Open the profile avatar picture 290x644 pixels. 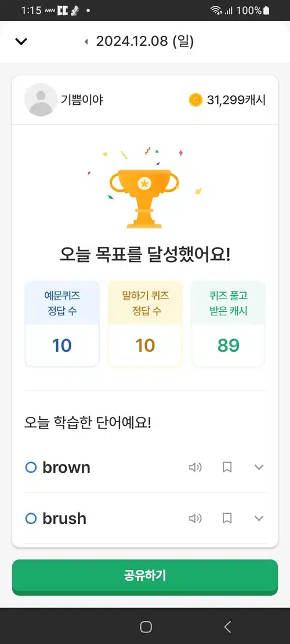[41, 100]
